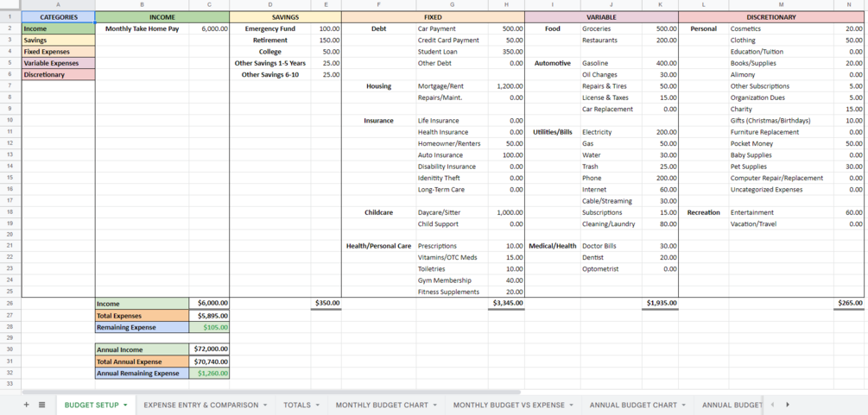Open EXPENSE ENTRY & COMPARISON tab dropdown arrow
Viewport: 868px width, 415px height.
(265, 405)
